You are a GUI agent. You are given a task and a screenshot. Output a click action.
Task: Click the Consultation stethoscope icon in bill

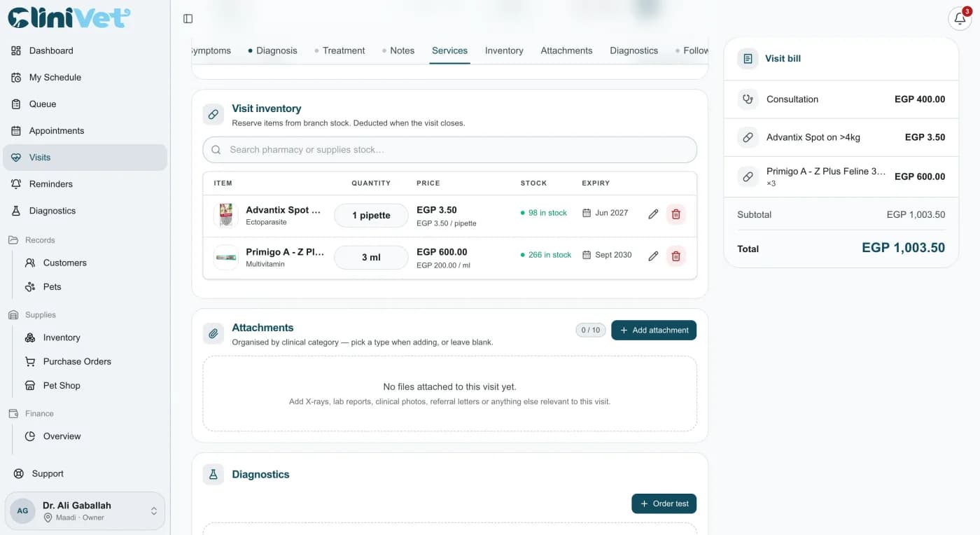tap(748, 99)
